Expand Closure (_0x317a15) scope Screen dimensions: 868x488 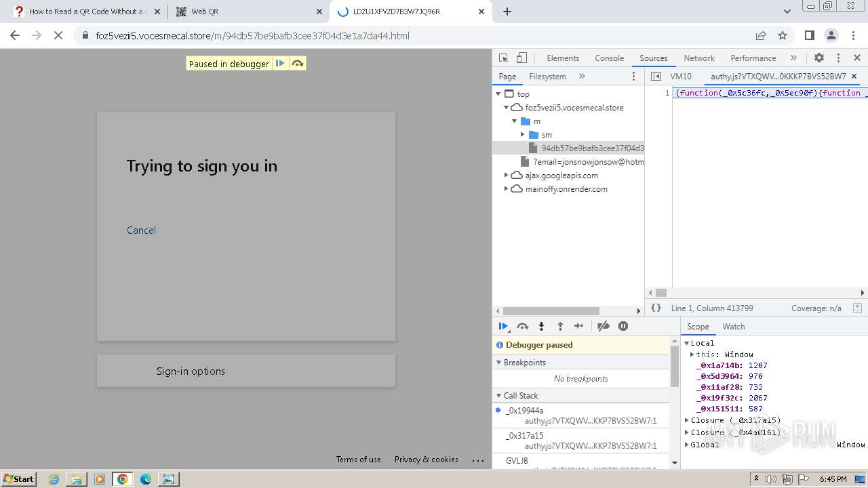686,420
